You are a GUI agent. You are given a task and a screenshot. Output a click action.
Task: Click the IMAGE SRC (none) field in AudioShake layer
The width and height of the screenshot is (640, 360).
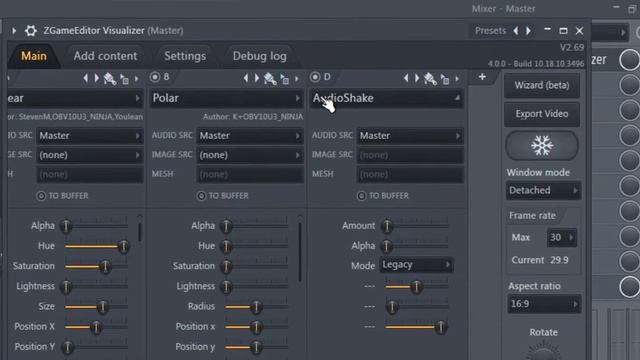[x=410, y=155]
